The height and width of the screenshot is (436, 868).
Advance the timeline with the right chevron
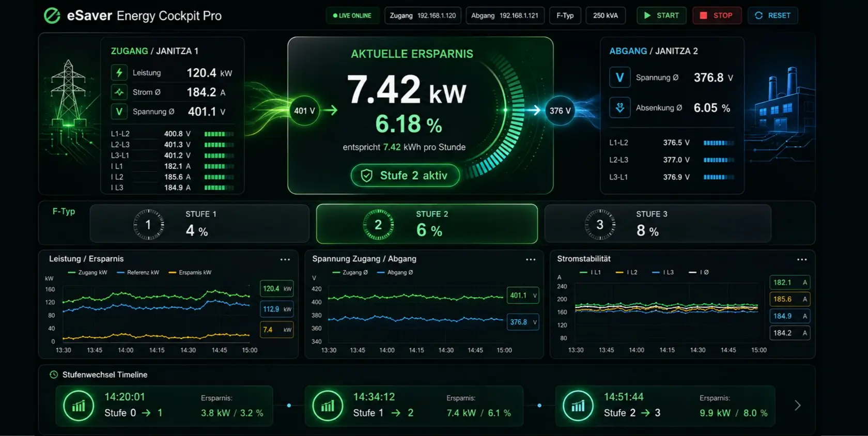(x=798, y=406)
